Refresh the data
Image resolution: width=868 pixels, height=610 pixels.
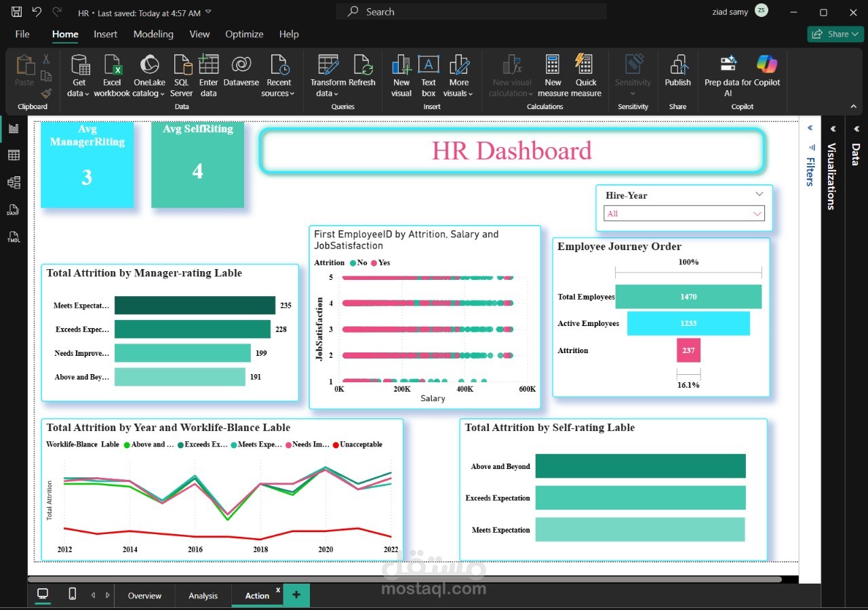point(362,70)
